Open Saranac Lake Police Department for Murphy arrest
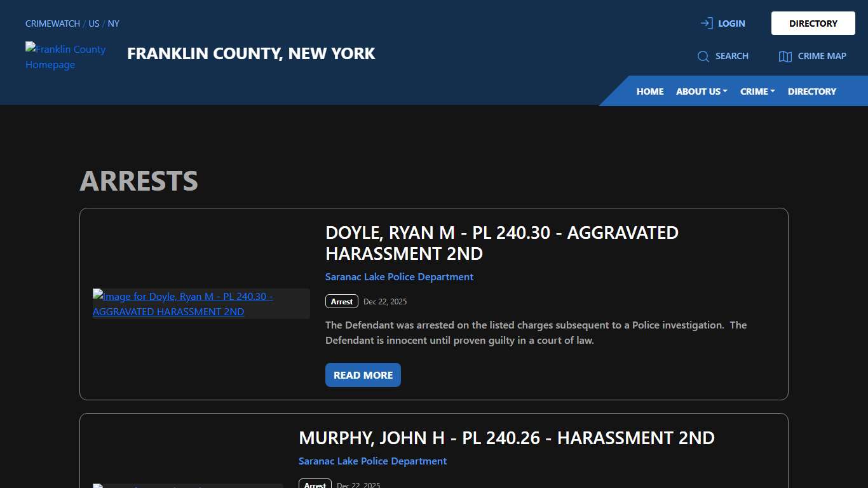Image resolution: width=868 pixels, height=488 pixels. [x=372, y=461]
